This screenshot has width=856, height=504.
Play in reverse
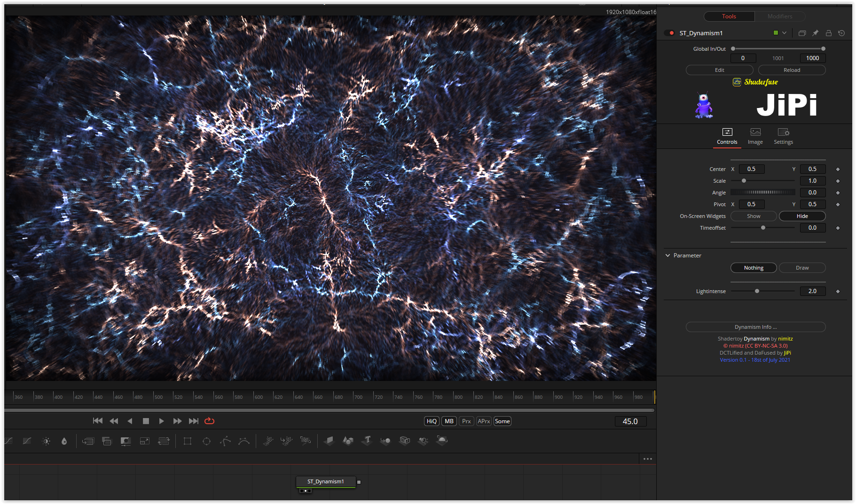coord(130,421)
